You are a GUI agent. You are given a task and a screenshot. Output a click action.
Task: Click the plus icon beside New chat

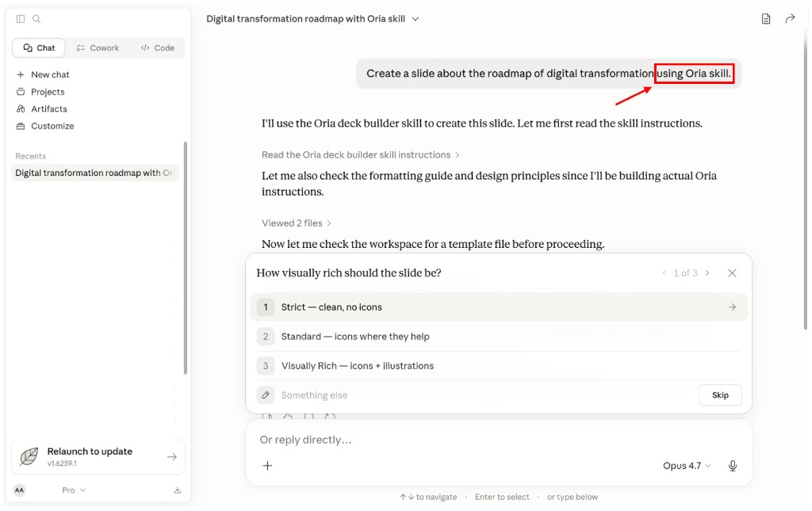click(21, 74)
